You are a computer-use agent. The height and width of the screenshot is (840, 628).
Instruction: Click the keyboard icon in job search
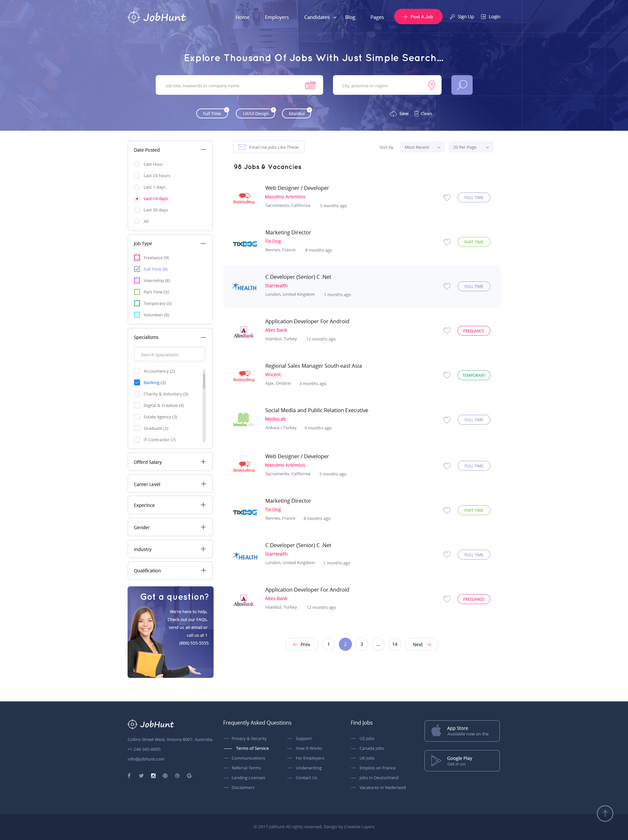[x=310, y=85]
